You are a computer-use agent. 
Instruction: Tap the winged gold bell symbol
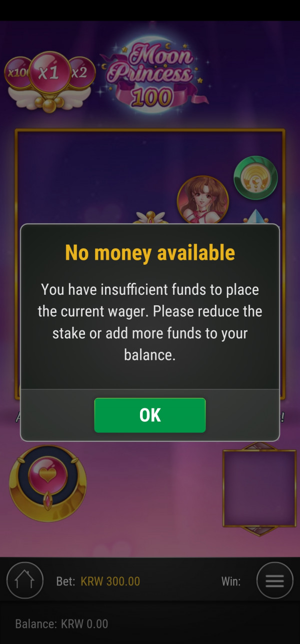point(151,217)
